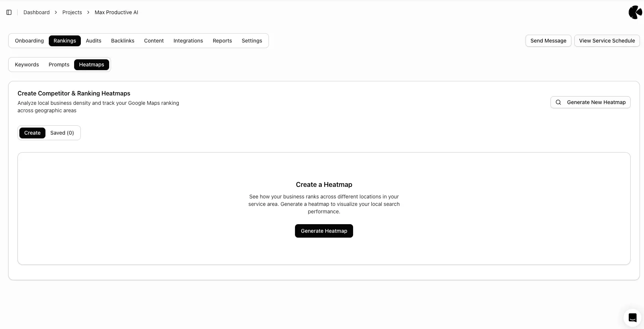Select the Prompts sub-tab
The image size is (644, 329).
coord(59,65)
